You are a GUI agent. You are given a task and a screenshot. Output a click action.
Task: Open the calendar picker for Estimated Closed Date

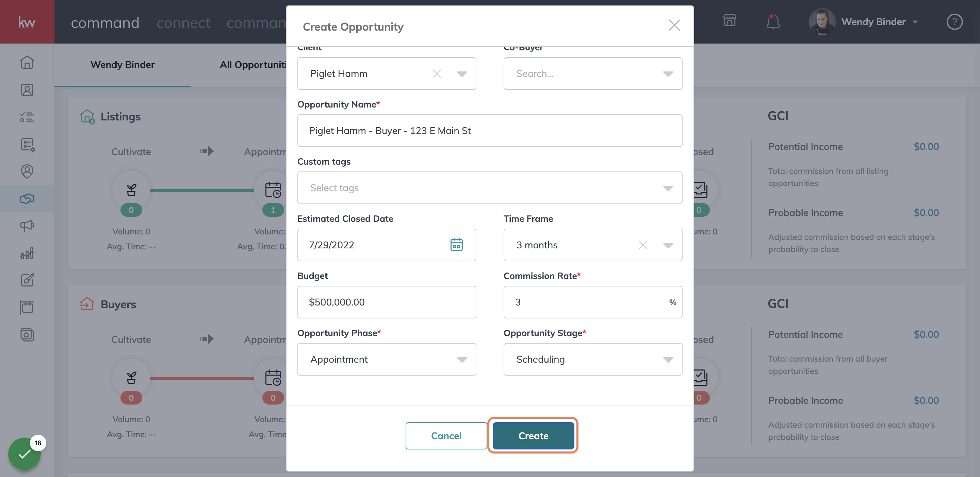[456, 245]
